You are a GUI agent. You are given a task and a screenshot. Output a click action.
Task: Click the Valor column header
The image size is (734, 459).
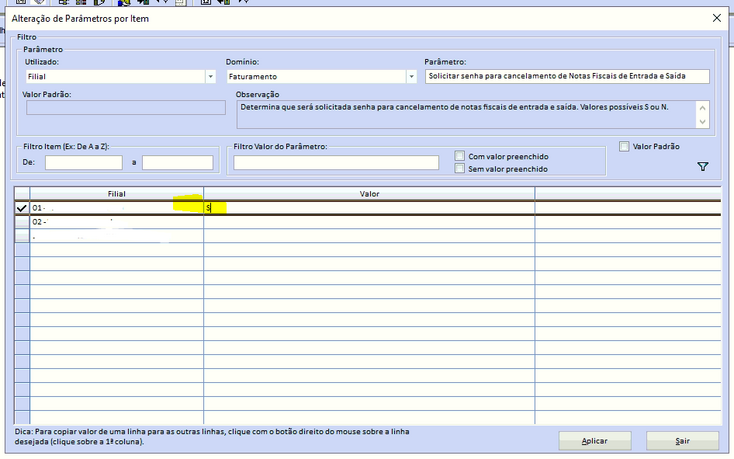point(369,194)
